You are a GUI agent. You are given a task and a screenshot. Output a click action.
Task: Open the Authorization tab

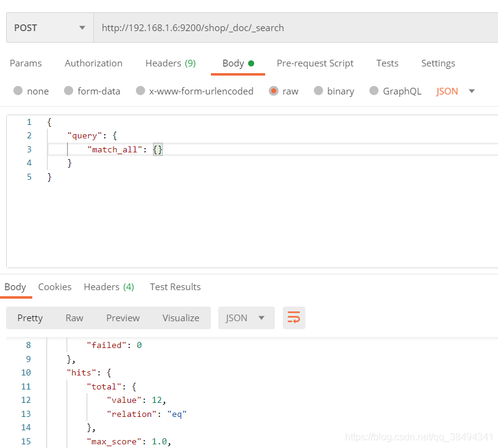(x=93, y=63)
